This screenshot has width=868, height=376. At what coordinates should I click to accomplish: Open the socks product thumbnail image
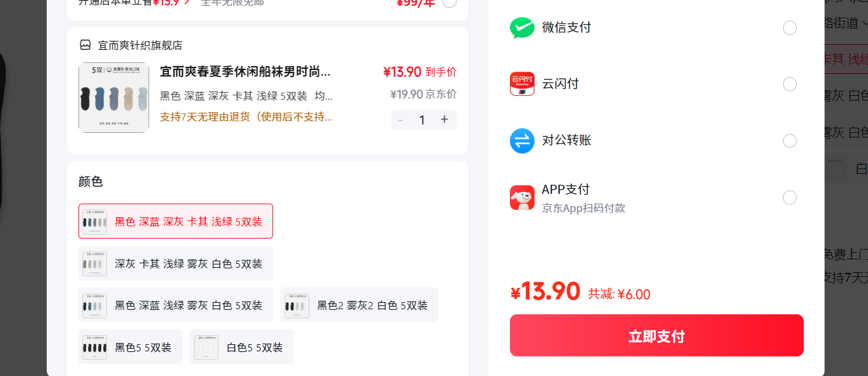114,97
